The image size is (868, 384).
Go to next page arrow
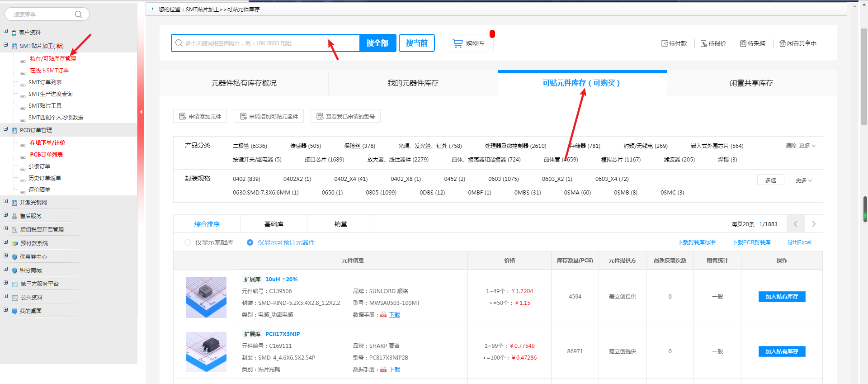tap(813, 224)
